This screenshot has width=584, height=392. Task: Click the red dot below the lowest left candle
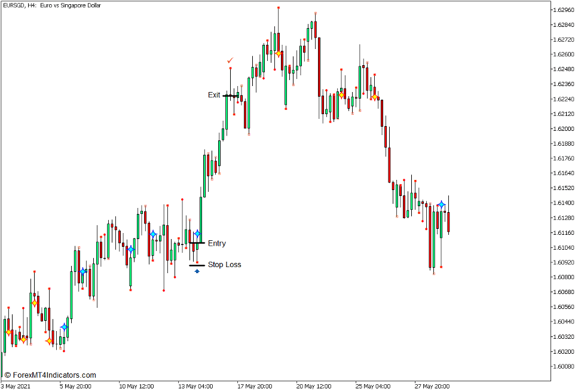pyautogui.click(x=64, y=351)
